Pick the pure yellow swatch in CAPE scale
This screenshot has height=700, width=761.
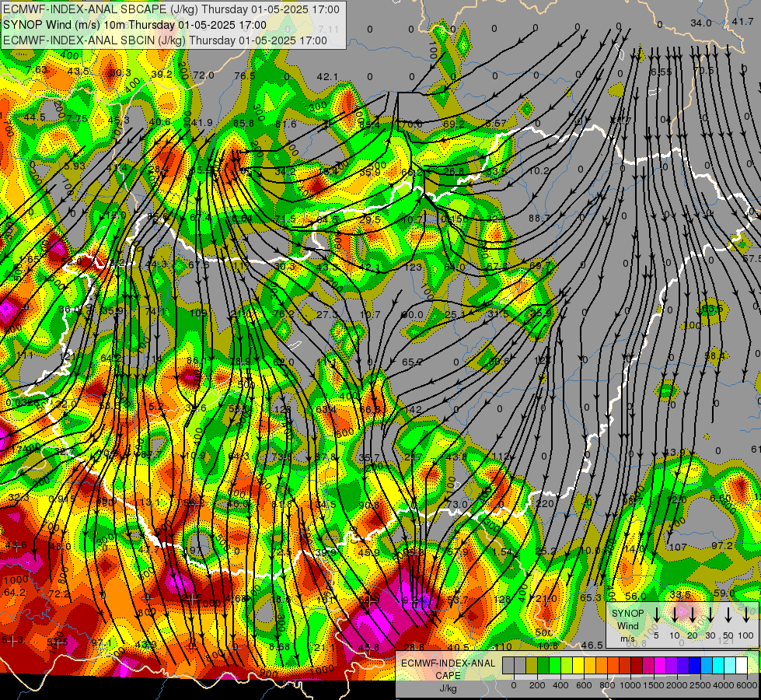point(578,665)
